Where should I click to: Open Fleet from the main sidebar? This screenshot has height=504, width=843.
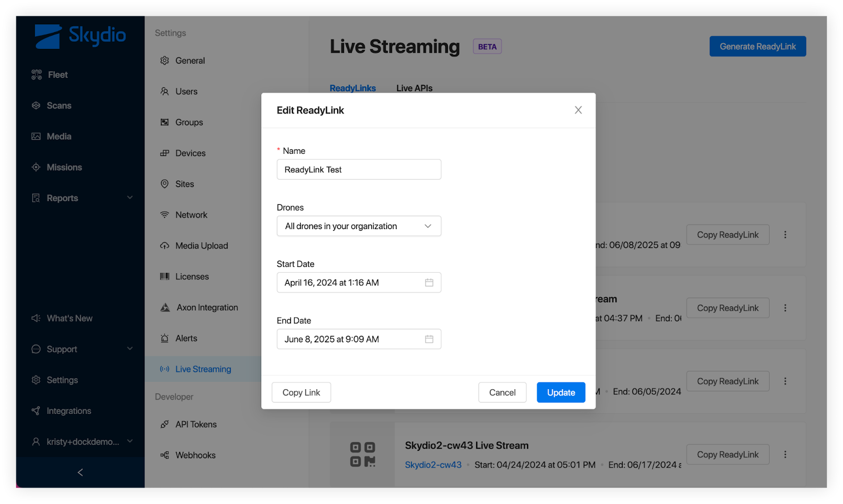pos(57,75)
